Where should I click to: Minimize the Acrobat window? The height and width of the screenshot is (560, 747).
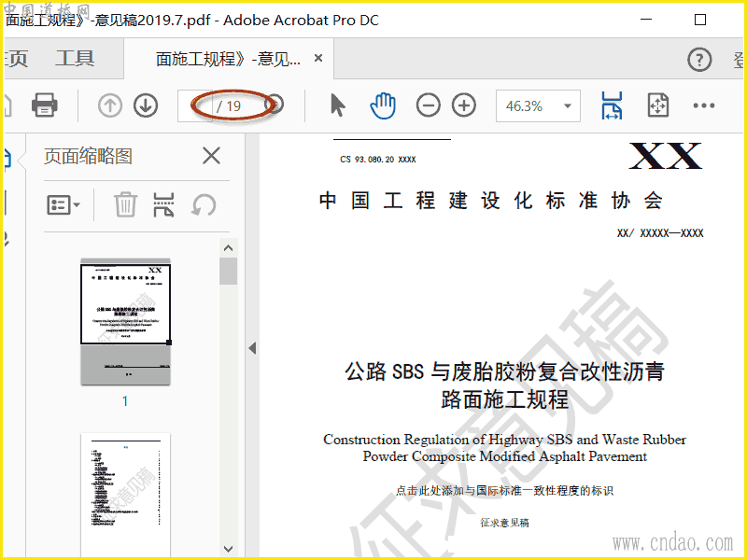(x=646, y=20)
